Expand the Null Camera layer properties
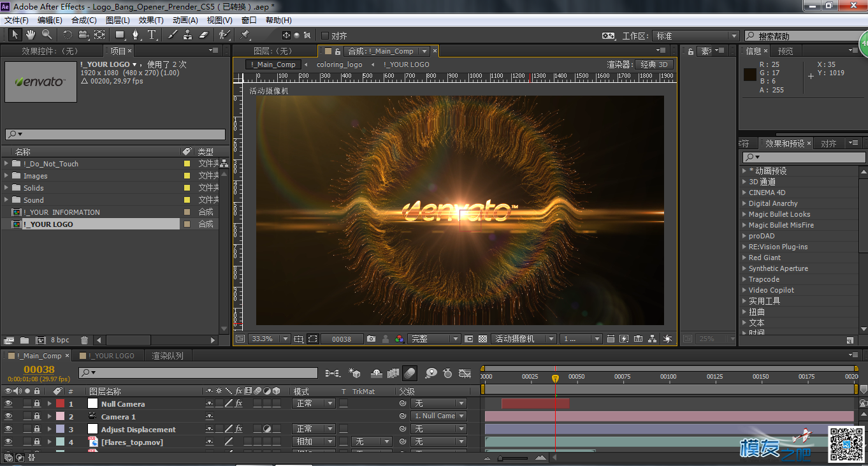The height and width of the screenshot is (466, 868). click(x=49, y=404)
